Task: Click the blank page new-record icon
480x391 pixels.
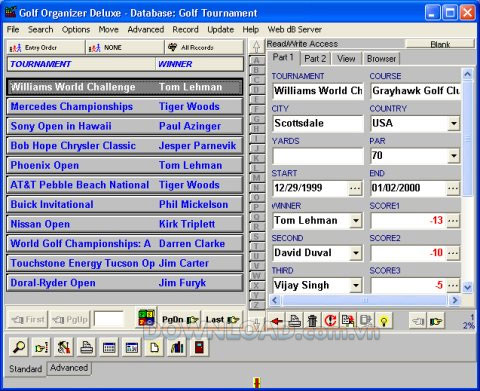Action: [x=154, y=347]
